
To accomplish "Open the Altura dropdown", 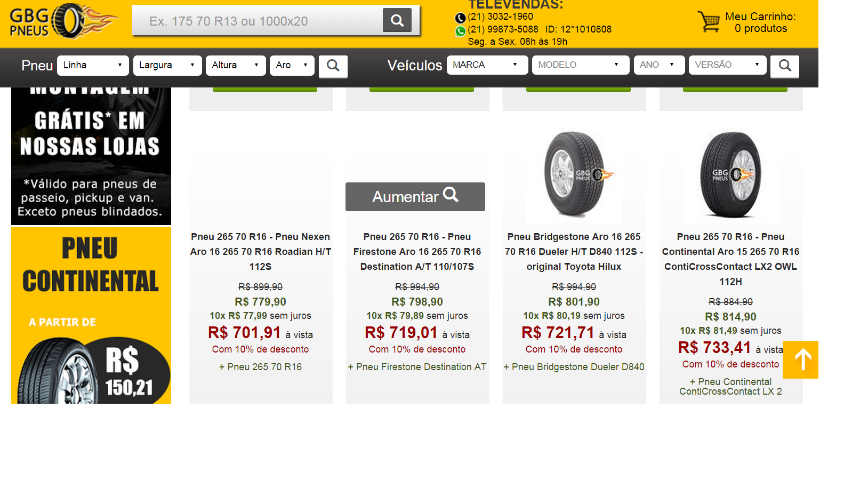I will [x=235, y=65].
